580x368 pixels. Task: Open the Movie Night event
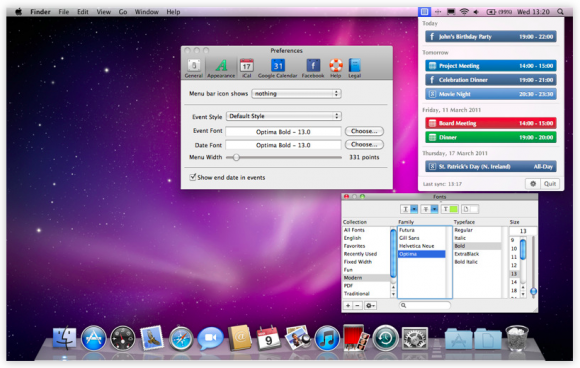491,94
